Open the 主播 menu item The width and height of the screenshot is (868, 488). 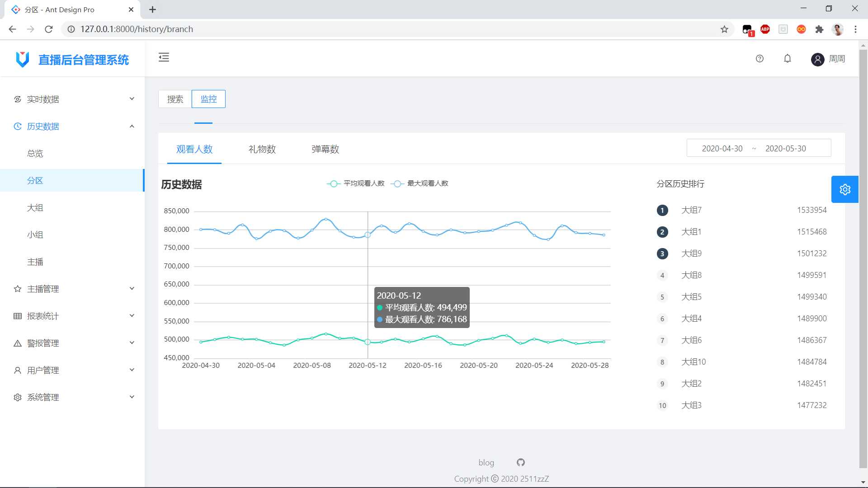72,262
